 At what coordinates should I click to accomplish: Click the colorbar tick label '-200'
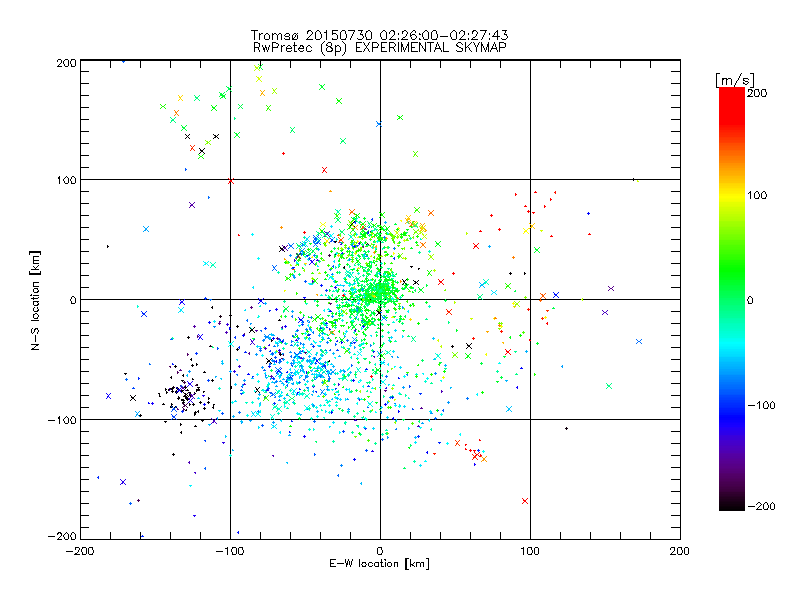coord(762,506)
